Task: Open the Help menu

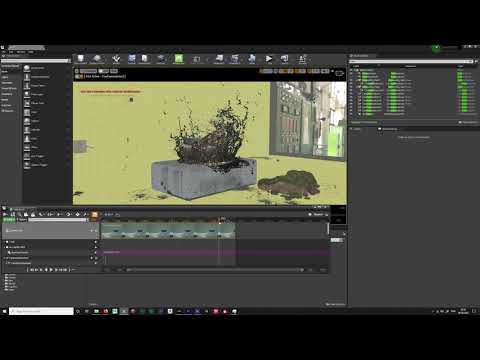Action: coord(31,52)
